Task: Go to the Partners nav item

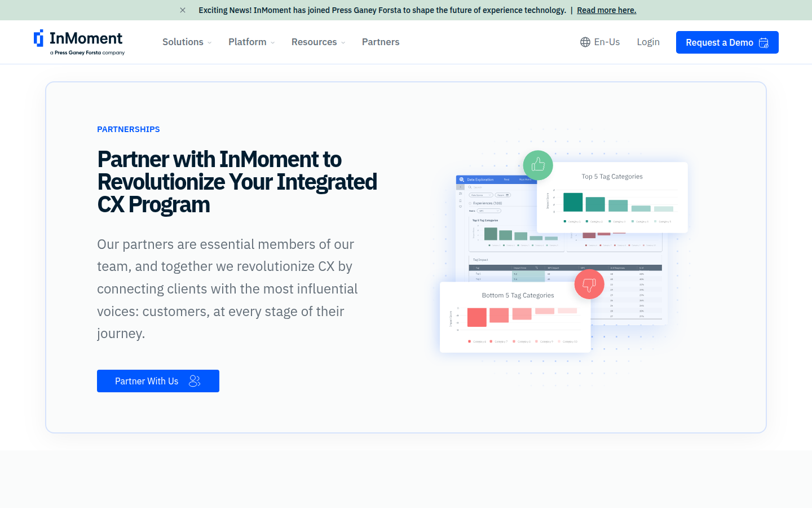Action: [x=381, y=42]
